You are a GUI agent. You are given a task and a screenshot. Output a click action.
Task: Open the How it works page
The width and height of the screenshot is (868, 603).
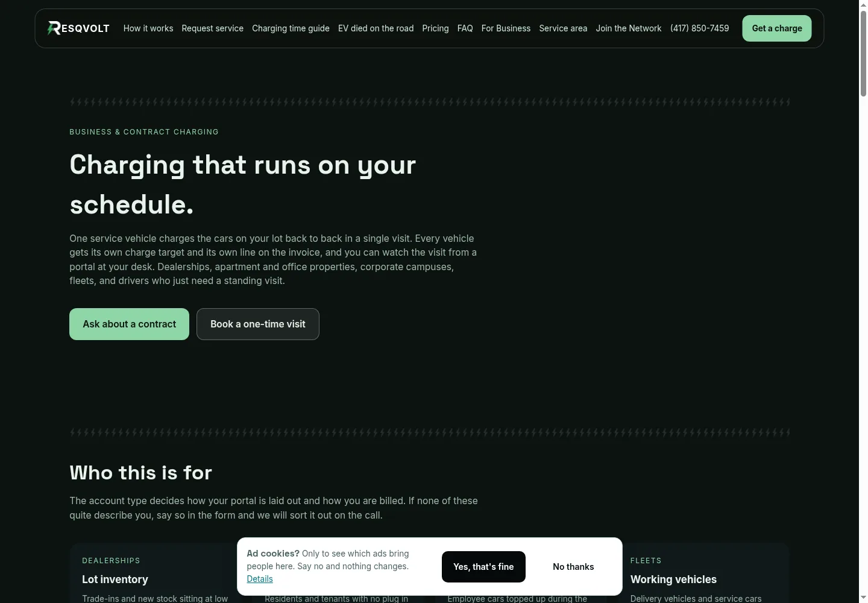pyautogui.click(x=148, y=28)
